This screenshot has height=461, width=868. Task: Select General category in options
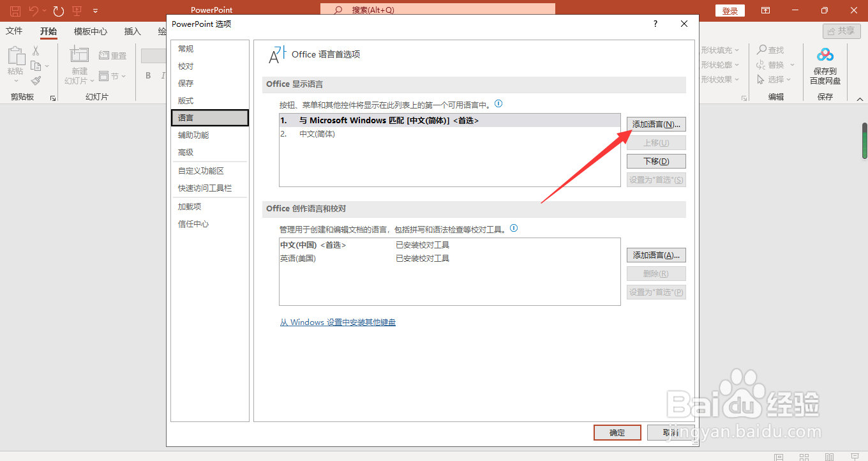pos(210,49)
